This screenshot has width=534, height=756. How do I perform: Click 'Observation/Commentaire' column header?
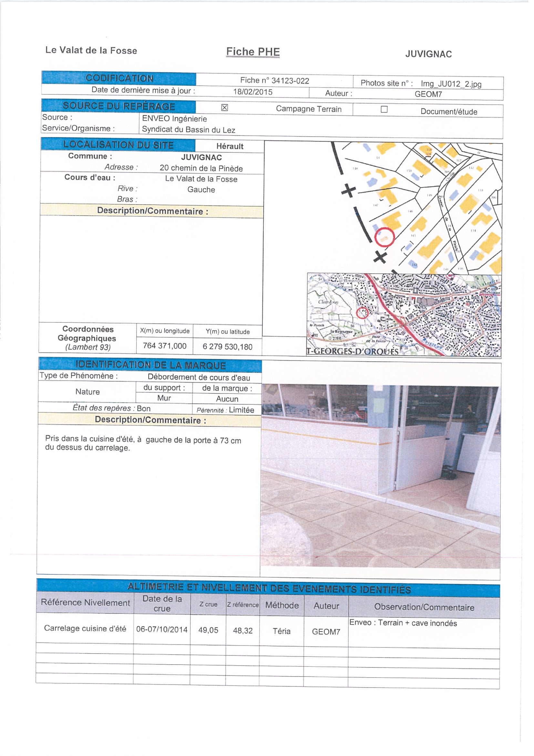point(424,607)
